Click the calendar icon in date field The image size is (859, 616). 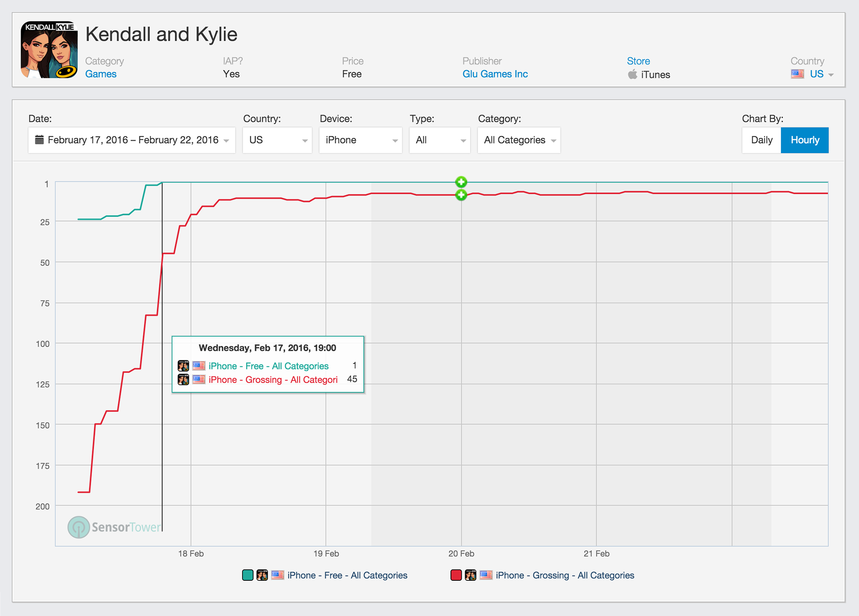[x=39, y=140]
